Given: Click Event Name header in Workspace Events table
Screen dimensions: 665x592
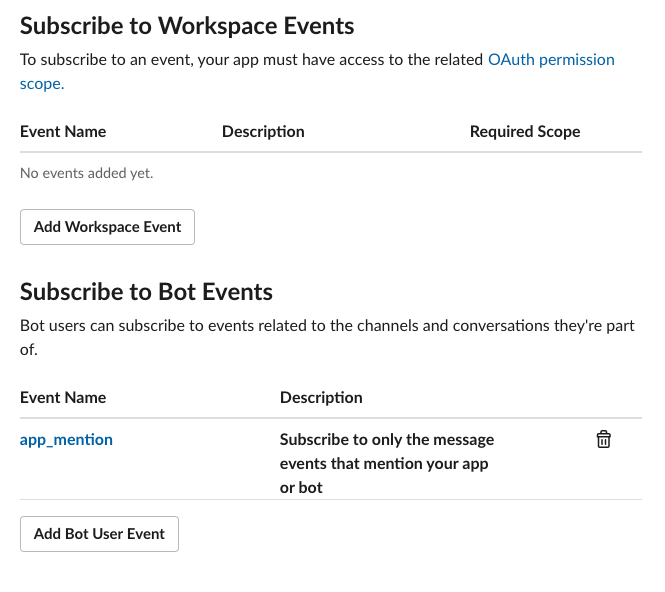Looking at the screenshot, I should tap(63, 132).
